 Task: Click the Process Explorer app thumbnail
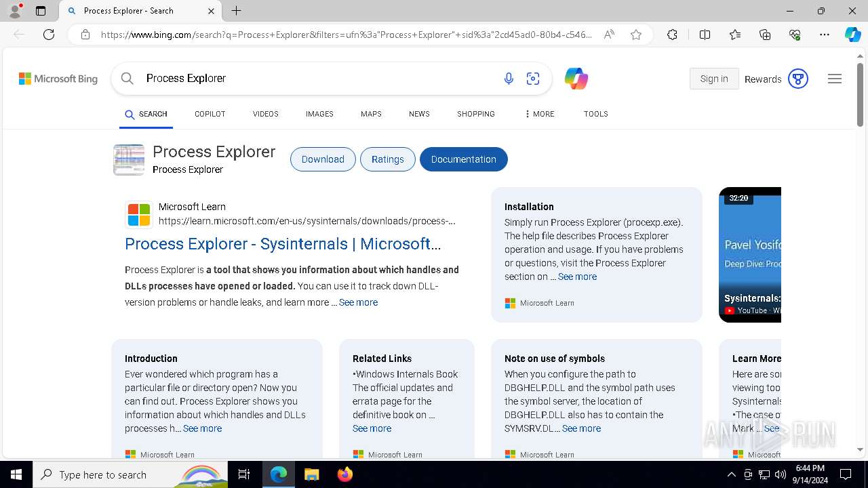point(129,160)
